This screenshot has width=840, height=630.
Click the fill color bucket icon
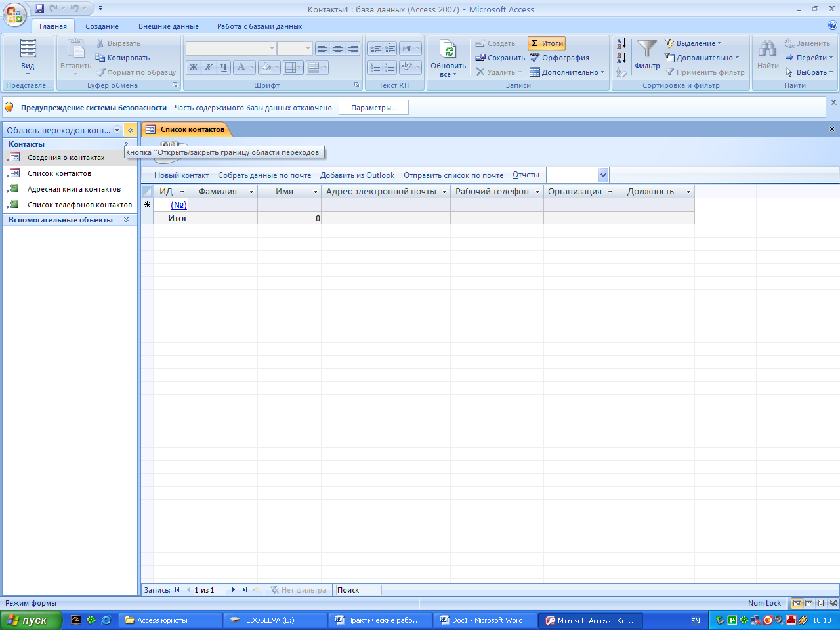[266, 67]
